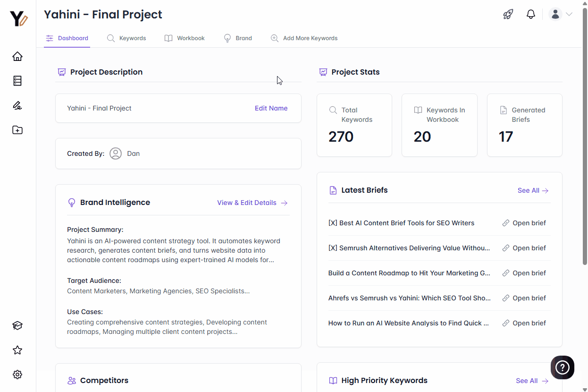588x392 pixels.
Task: Switch to the Keywords tab
Action: (x=126, y=38)
